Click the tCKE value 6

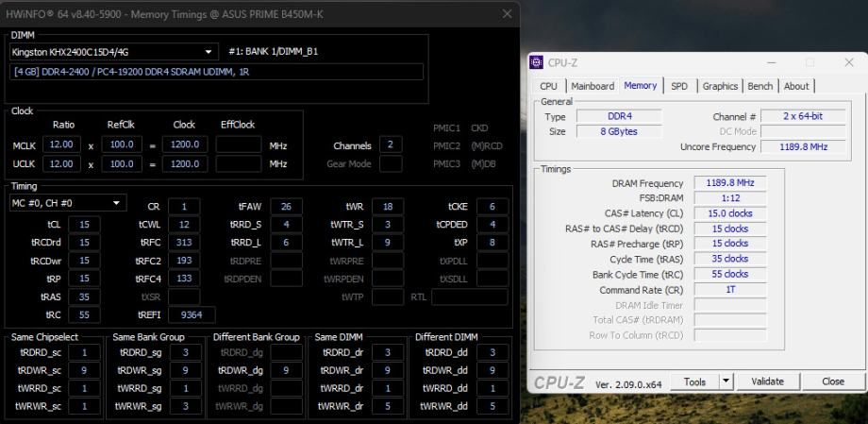click(x=492, y=207)
